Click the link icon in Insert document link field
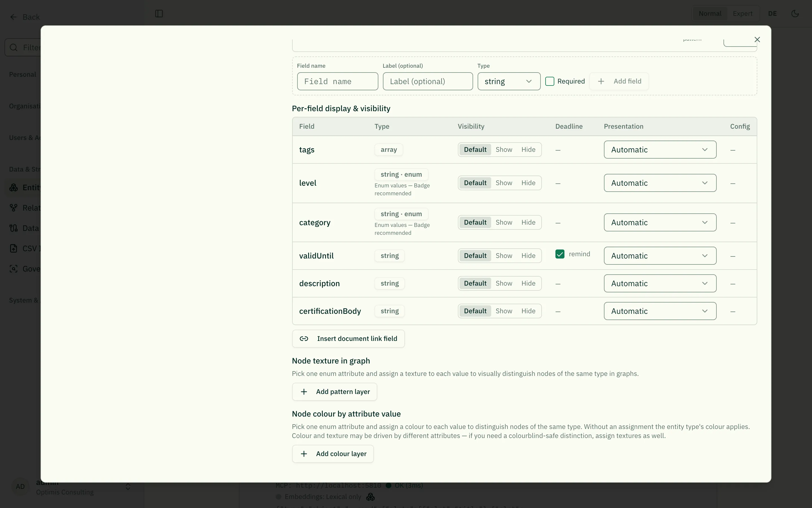 (304, 339)
